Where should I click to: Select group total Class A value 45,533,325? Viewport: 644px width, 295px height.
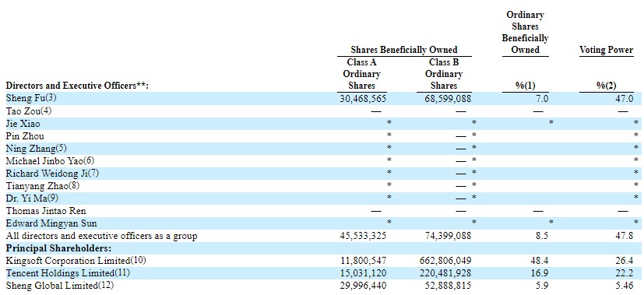[x=363, y=236]
